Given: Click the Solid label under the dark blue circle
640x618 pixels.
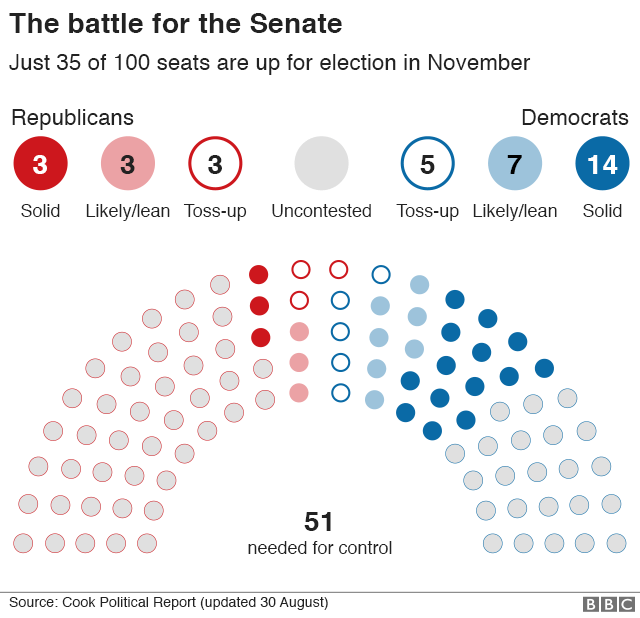Looking at the screenshot, I should tap(602, 211).
